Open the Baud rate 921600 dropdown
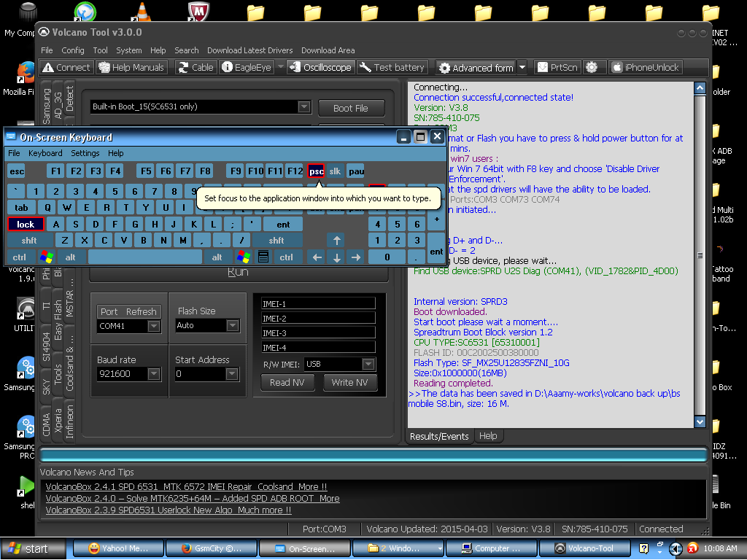This screenshot has width=747, height=560. 154,374
